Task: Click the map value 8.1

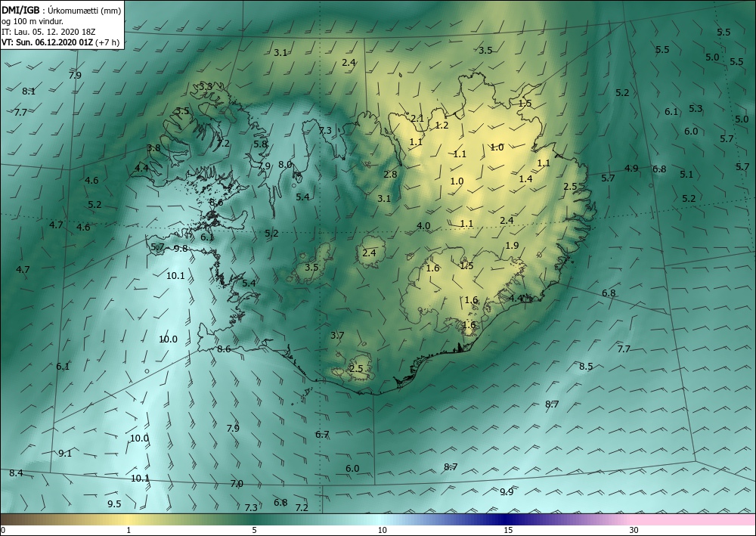Action: tap(29, 91)
